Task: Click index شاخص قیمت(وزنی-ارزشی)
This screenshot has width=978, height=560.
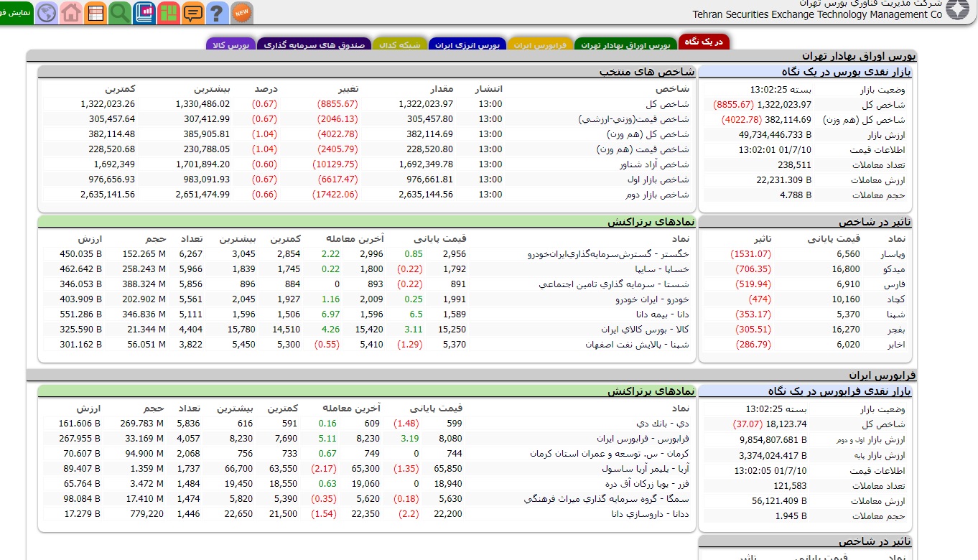Action: coord(633,119)
